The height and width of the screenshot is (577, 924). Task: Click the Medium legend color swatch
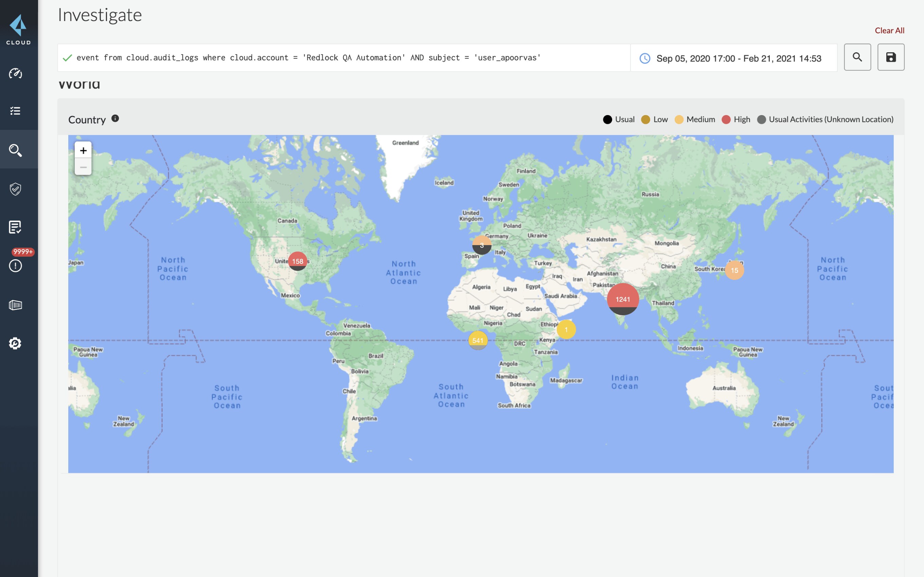(x=678, y=119)
